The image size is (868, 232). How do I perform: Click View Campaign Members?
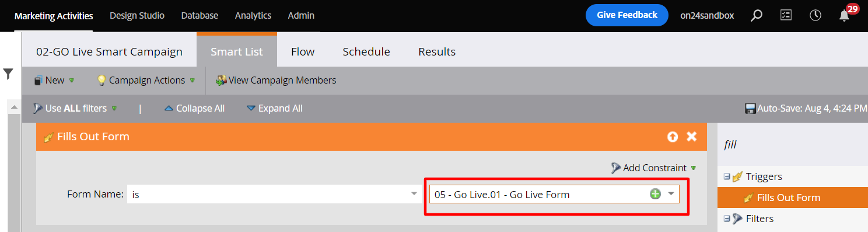coord(276,80)
